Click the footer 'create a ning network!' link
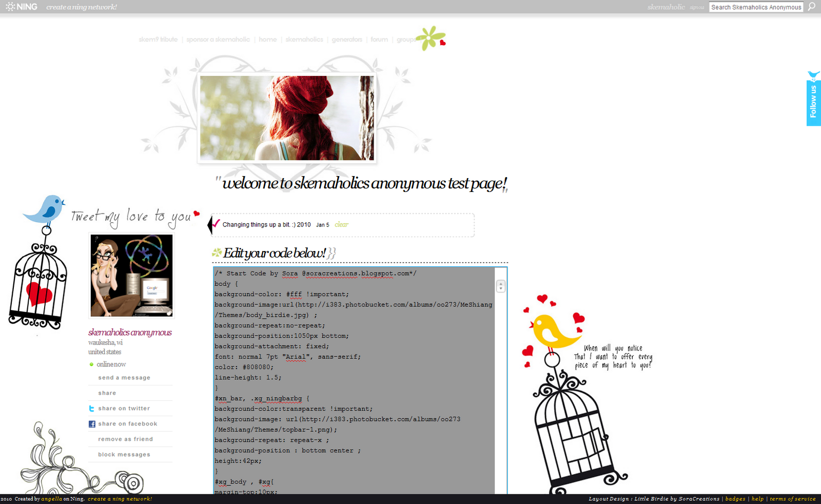Screen dimensions: 821x504 point(120,499)
